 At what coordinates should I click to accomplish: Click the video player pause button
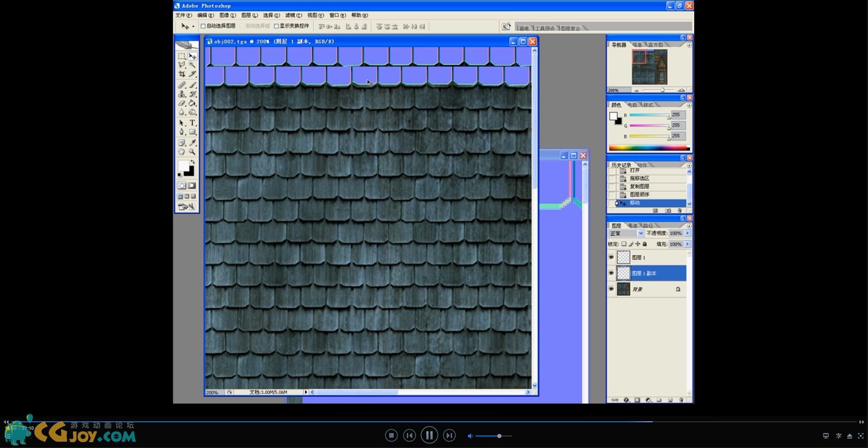(429, 435)
